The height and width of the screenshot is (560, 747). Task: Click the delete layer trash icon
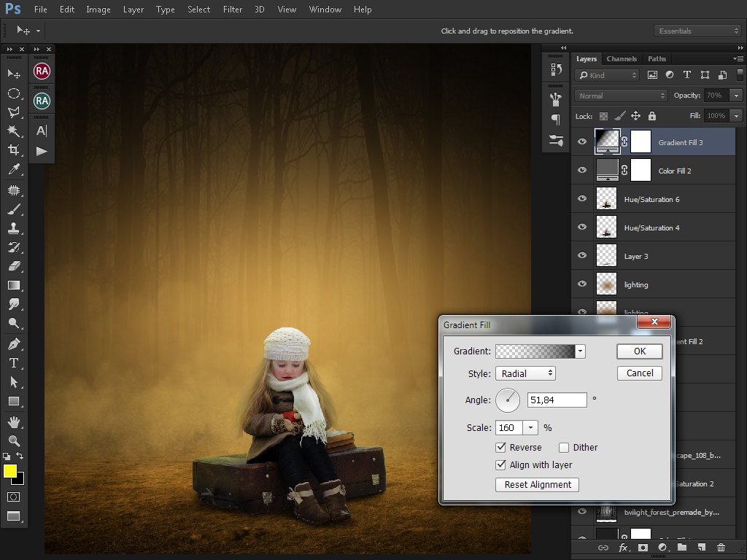[x=721, y=547]
